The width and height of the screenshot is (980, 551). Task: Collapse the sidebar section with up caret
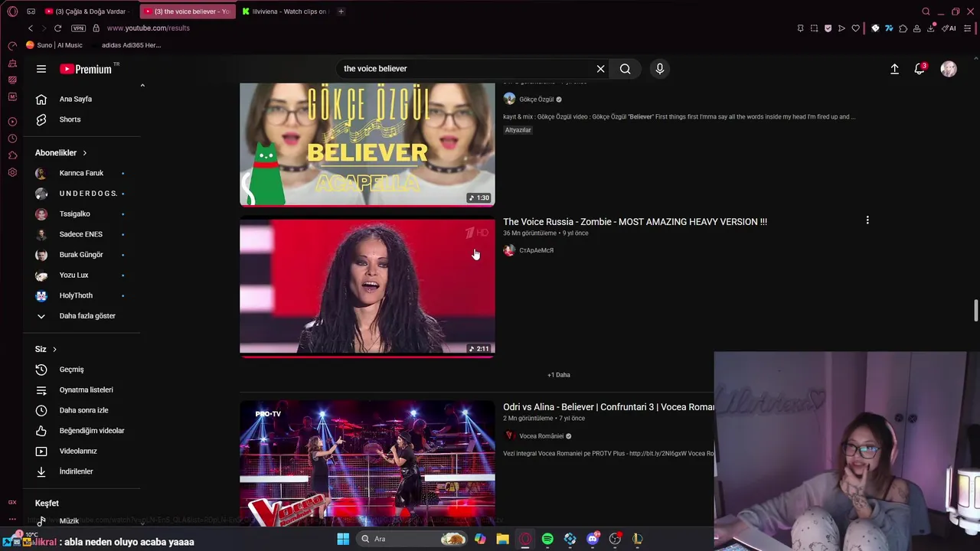142,85
